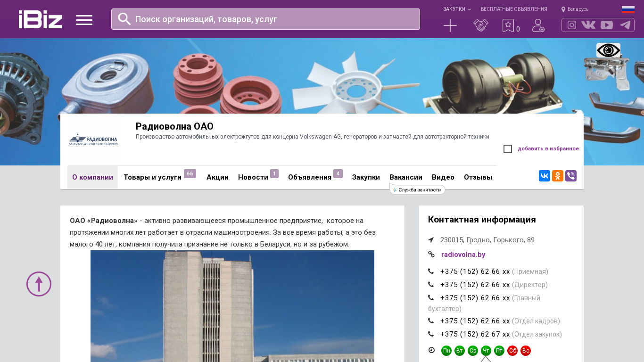Share via the purple Viber button
Viewport: 644px width, 362px height.
point(571,176)
